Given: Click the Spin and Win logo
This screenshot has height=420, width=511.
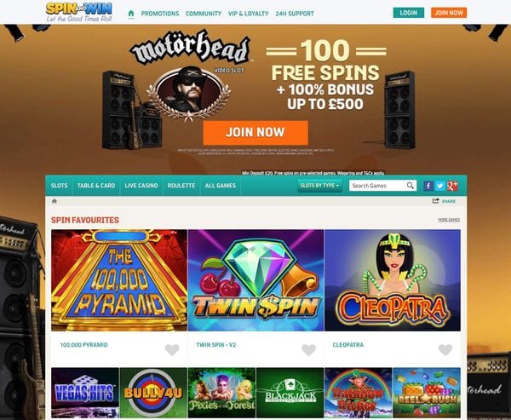Looking at the screenshot, I should coord(79,12).
